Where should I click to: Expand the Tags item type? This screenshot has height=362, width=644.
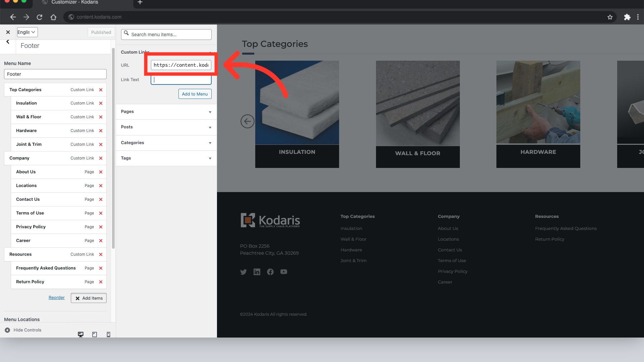166,158
